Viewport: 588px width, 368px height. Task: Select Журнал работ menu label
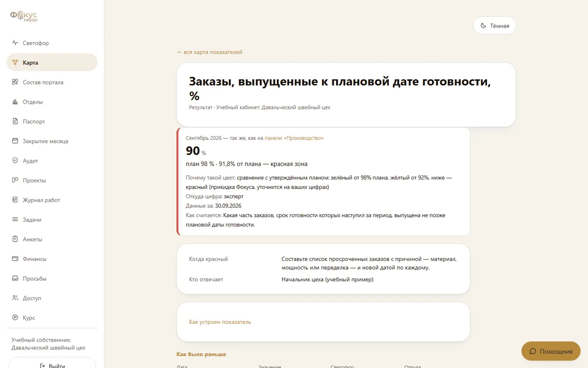(x=42, y=200)
